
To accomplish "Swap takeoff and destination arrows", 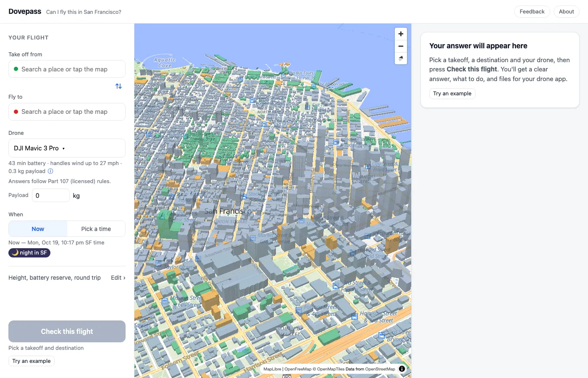I will coord(118,86).
